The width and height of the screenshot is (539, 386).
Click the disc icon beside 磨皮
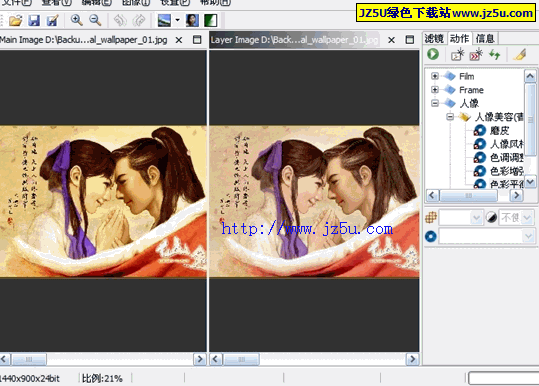click(x=480, y=130)
